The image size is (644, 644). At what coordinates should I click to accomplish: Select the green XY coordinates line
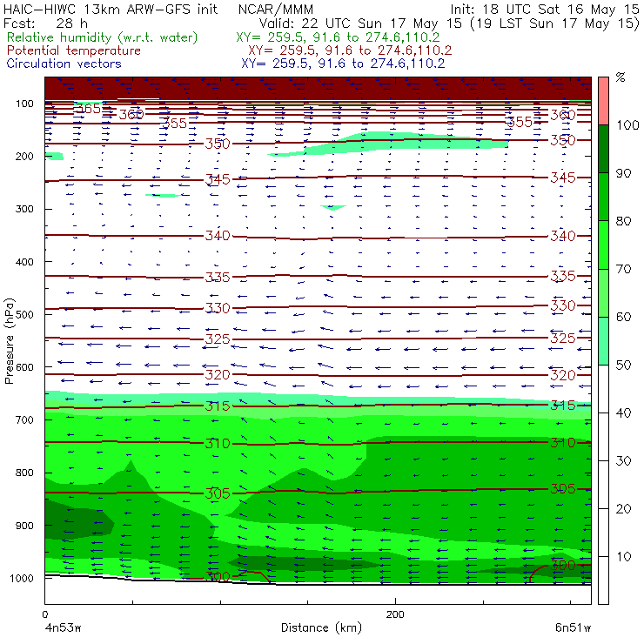(338, 37)
